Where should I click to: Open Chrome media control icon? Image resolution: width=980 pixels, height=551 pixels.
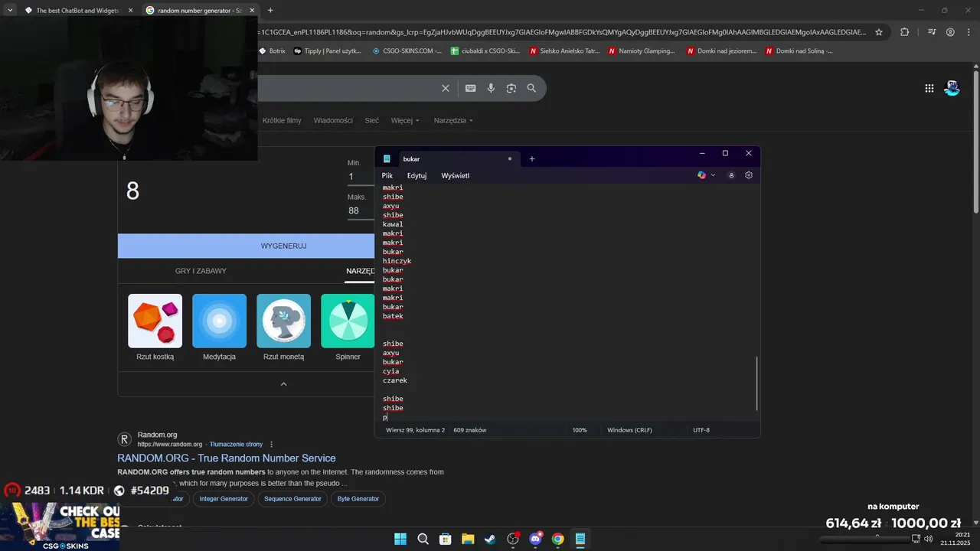click(x=932, y=32)
